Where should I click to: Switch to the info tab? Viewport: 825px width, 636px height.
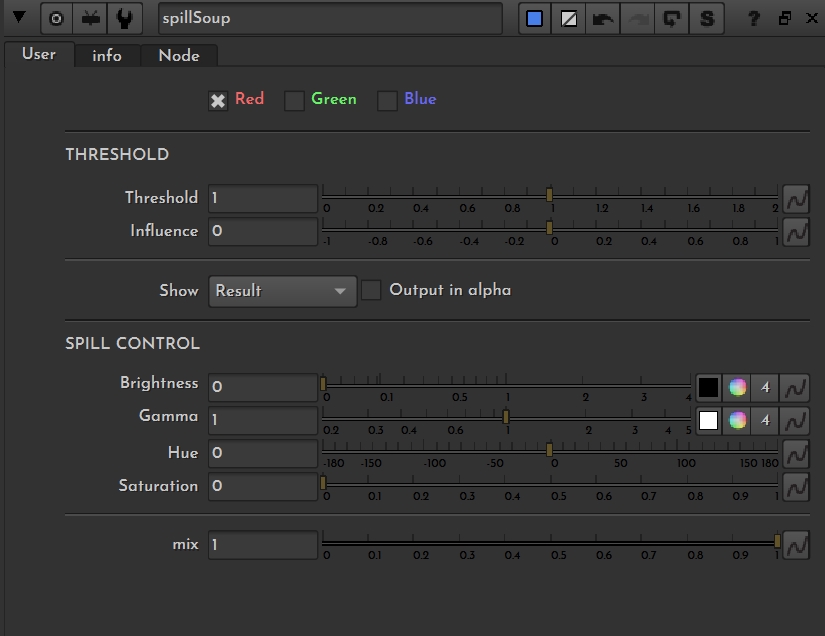(x=107, y=56)
